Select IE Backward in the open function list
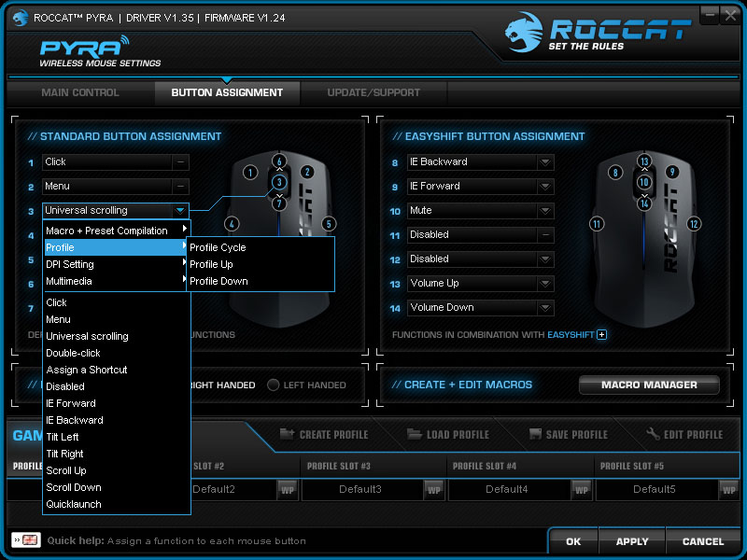The width and height of the screenshot is (747, 560). [x=116, y=420]
